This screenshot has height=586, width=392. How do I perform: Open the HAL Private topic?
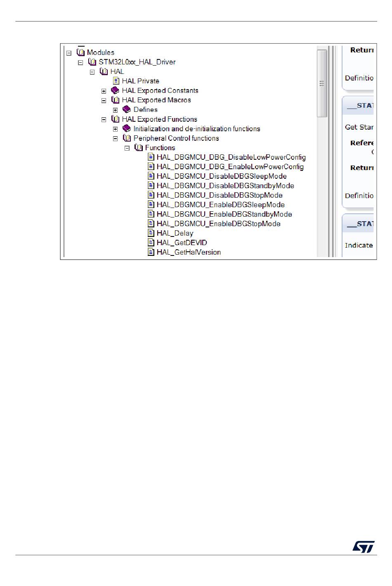click(141, 81)
